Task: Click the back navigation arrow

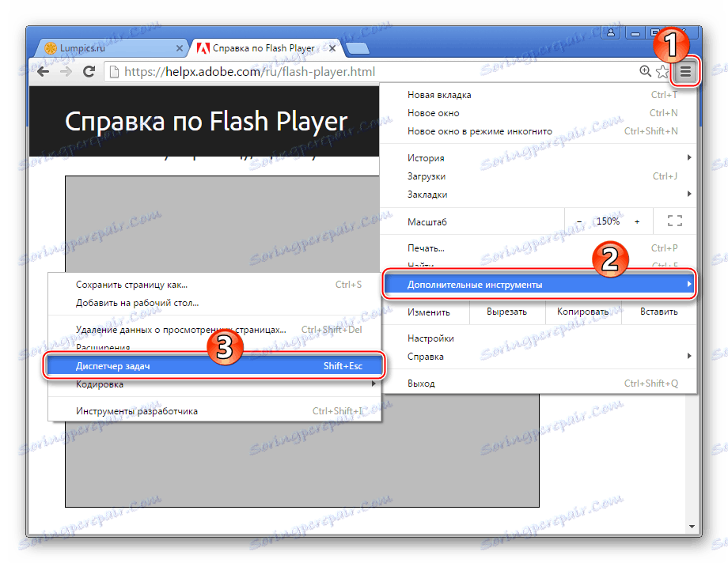Action: [44, 71]
